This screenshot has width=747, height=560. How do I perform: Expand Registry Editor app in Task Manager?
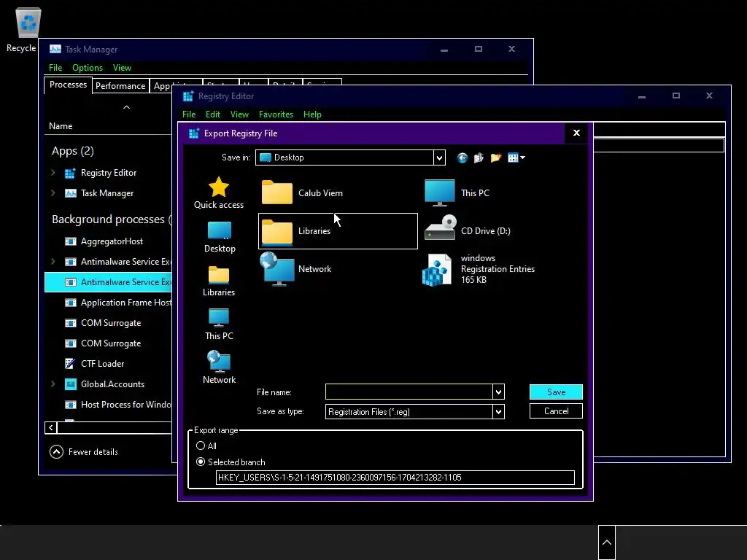(x=53, y=173)
